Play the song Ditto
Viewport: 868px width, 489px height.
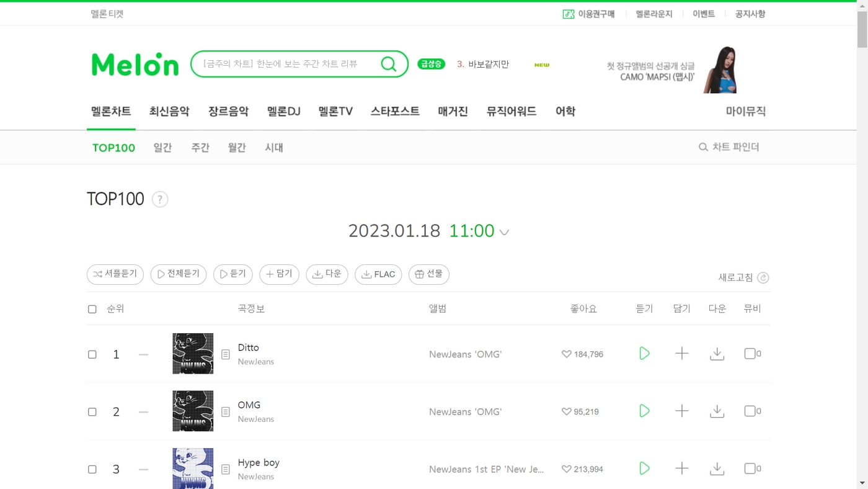(x=644, y=354)
